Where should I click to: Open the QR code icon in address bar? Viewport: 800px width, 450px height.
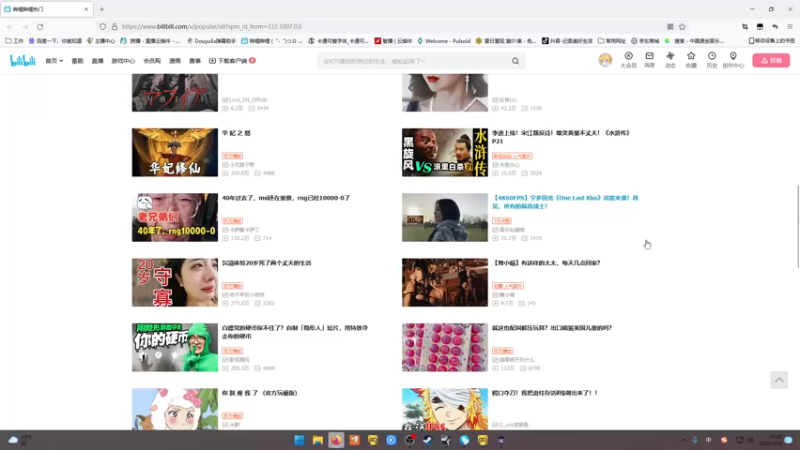(x=670, y=27)
